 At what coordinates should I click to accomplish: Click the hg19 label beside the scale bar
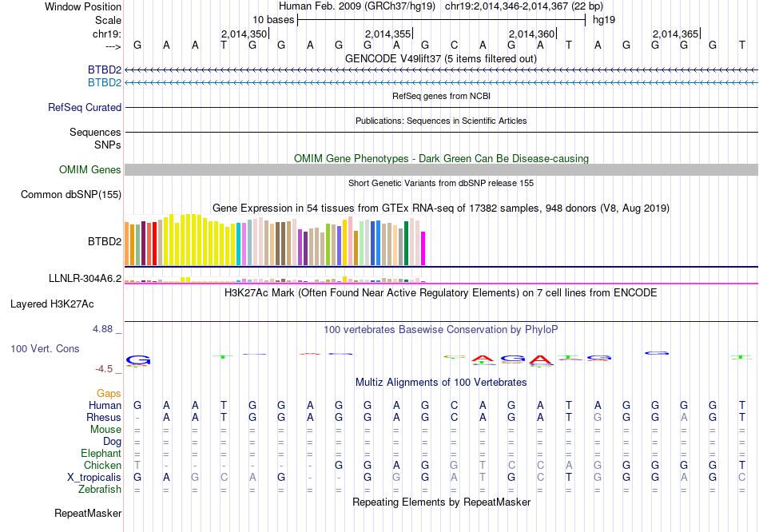604,20
